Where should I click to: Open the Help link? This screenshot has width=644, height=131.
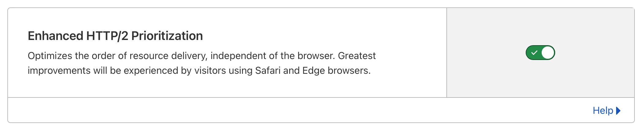pos(603,110)
